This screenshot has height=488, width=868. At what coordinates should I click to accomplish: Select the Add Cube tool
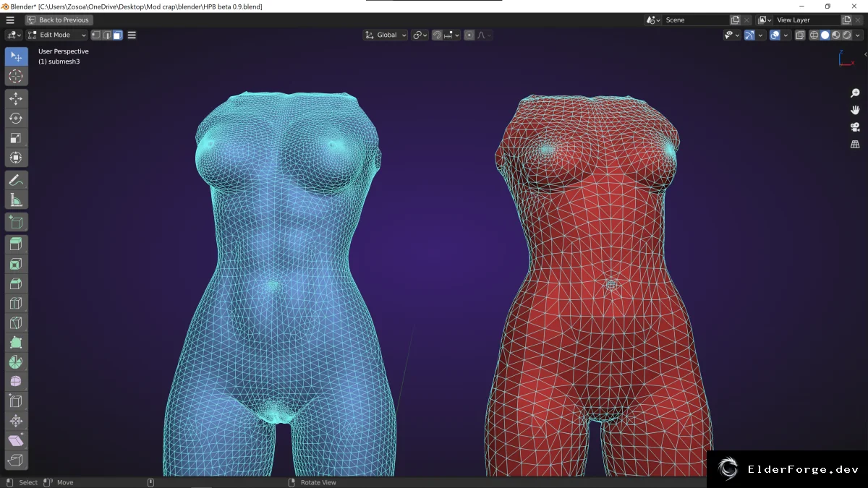click(x=16, y=222)
